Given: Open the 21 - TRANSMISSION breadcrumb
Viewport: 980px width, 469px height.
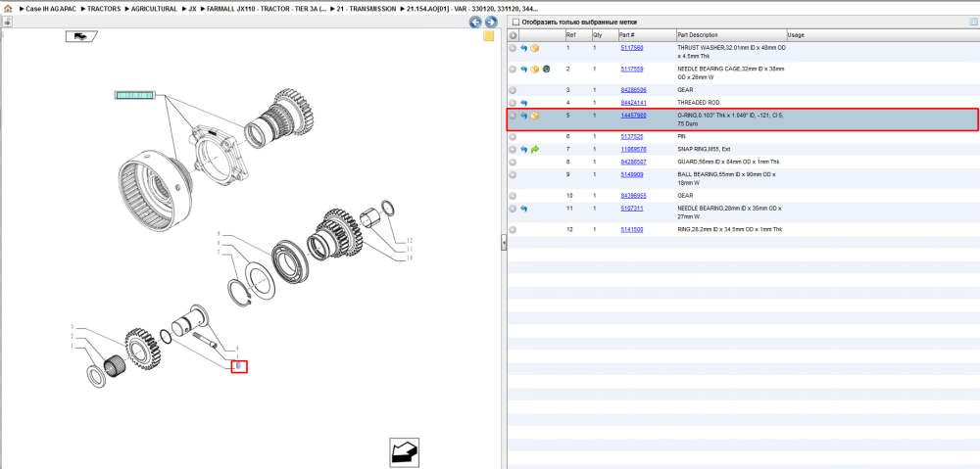Looking at the screenshot, I should coord(367,10).
